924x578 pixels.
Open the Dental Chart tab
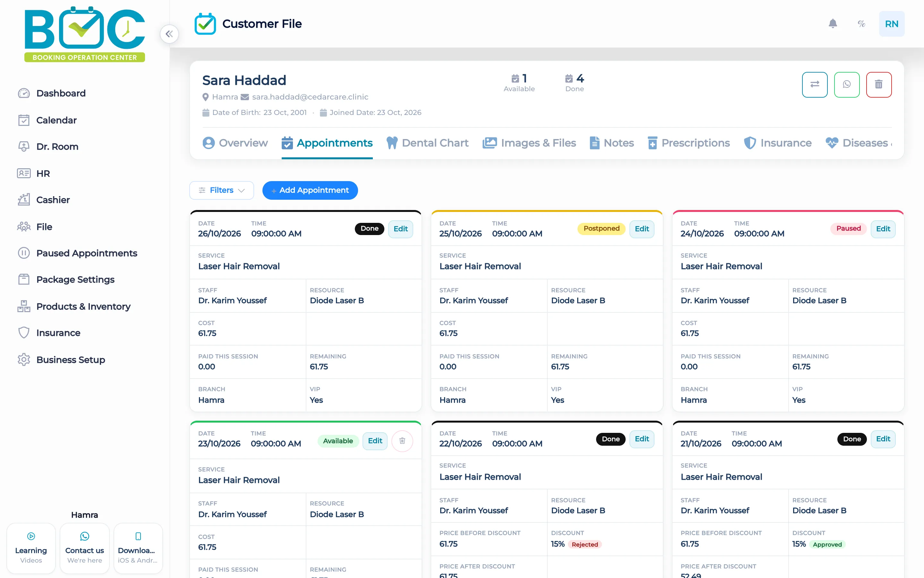(x=427, y=143)
